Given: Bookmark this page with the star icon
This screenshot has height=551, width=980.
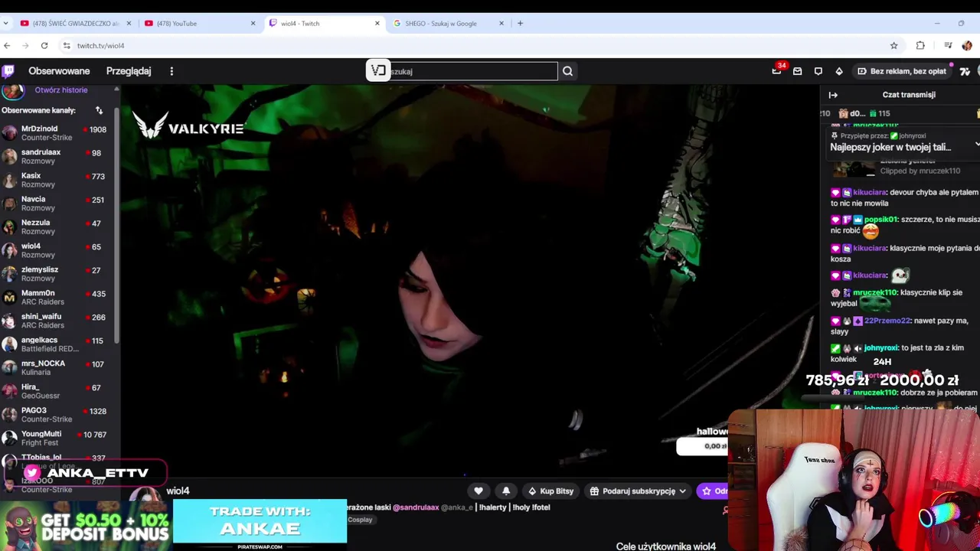Looking at the screenshot, I should click(893, 46).
